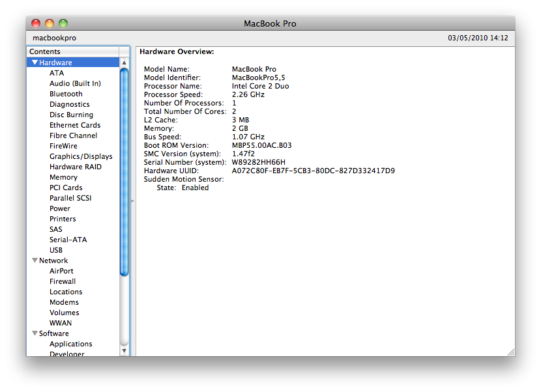Zoom window with the green button
541x392 pixels.
(63, 23)
